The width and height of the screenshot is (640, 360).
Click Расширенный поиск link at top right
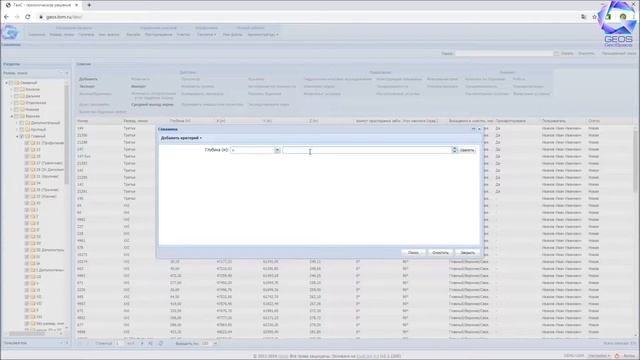pos(619,53)
